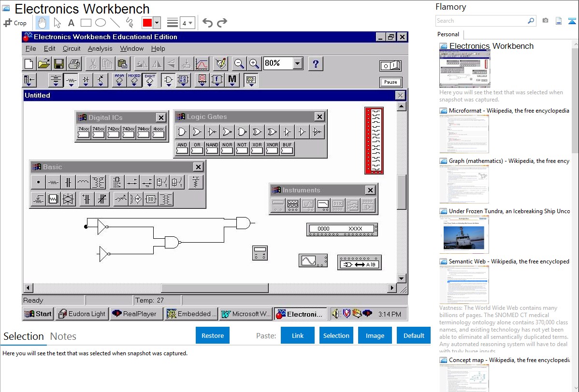
Task: Choose the freehand scribble tool
Action: pyautogui.click(x=130, y=23)
